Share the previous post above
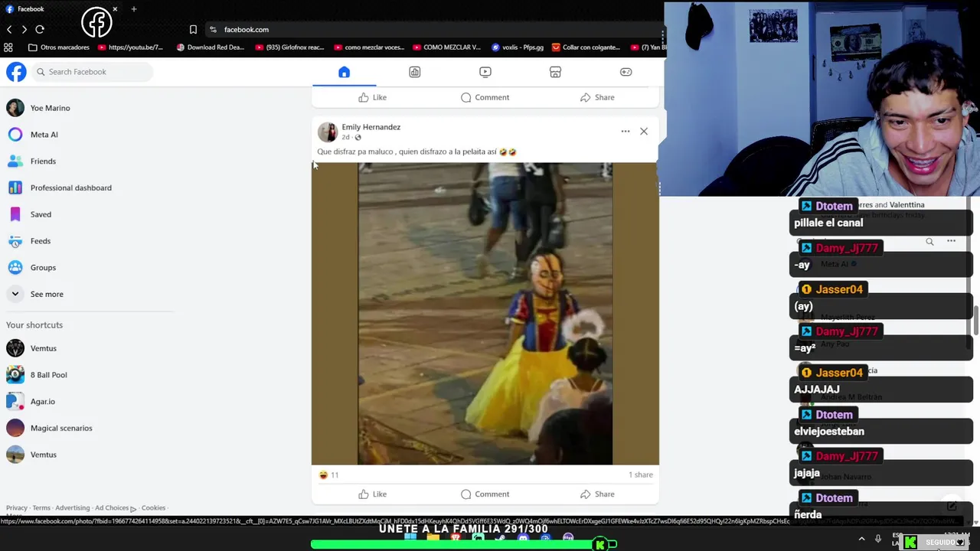Viewport: 980px width, 551px height. click(x=597, y=97)
